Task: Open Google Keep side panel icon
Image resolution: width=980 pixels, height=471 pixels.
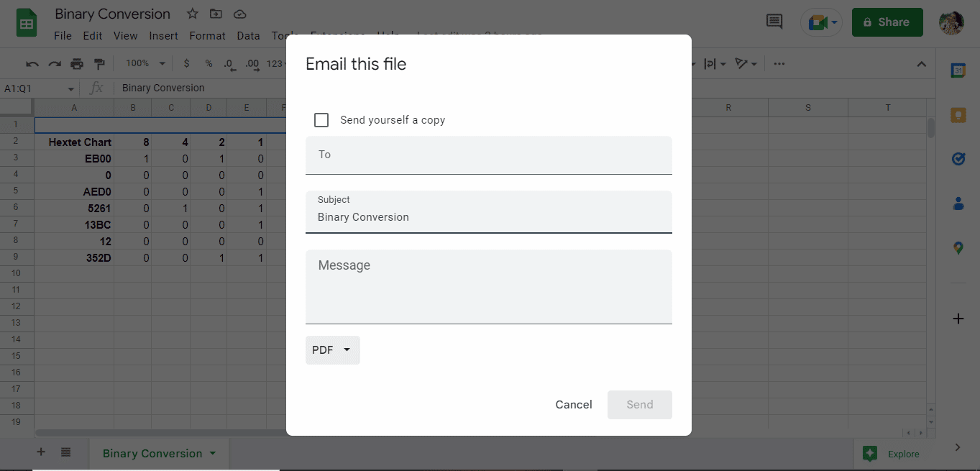Action: pos(958,115)
